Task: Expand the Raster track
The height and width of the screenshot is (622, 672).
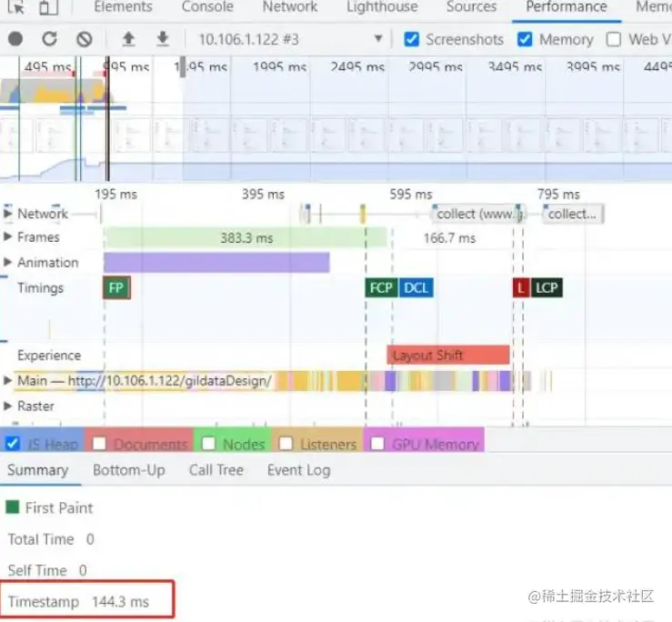Action: (7, 406)
